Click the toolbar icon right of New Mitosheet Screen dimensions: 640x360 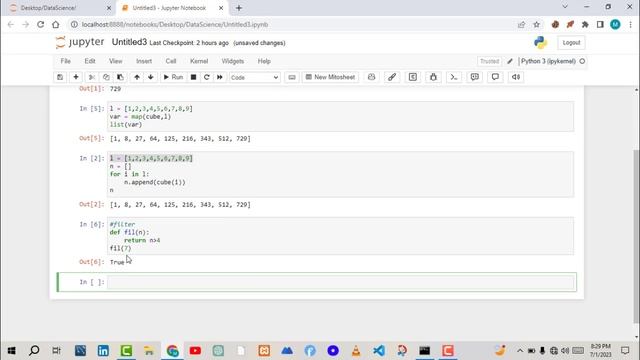(x=371, y=77)
